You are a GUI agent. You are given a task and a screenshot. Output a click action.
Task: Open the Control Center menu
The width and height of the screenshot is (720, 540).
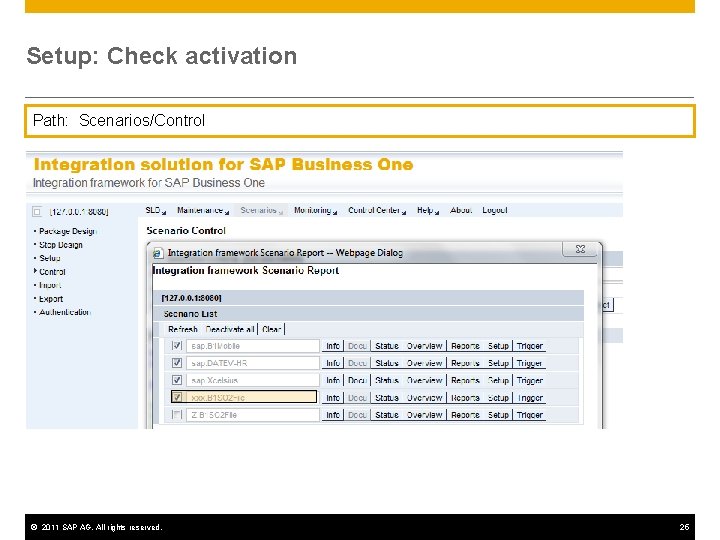coord(377,210)
